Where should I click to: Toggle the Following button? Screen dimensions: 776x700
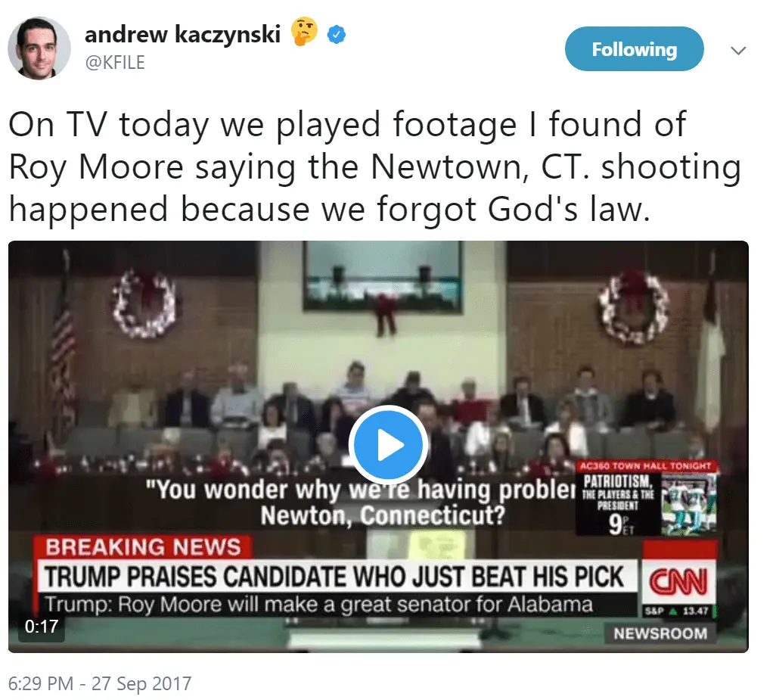pos(634,49)
